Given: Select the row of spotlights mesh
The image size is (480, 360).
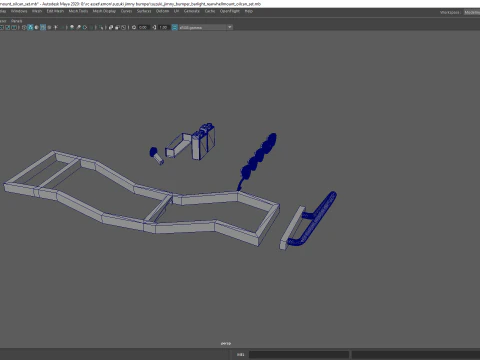Looking at the screenshot, I should (x=258, y=157).
